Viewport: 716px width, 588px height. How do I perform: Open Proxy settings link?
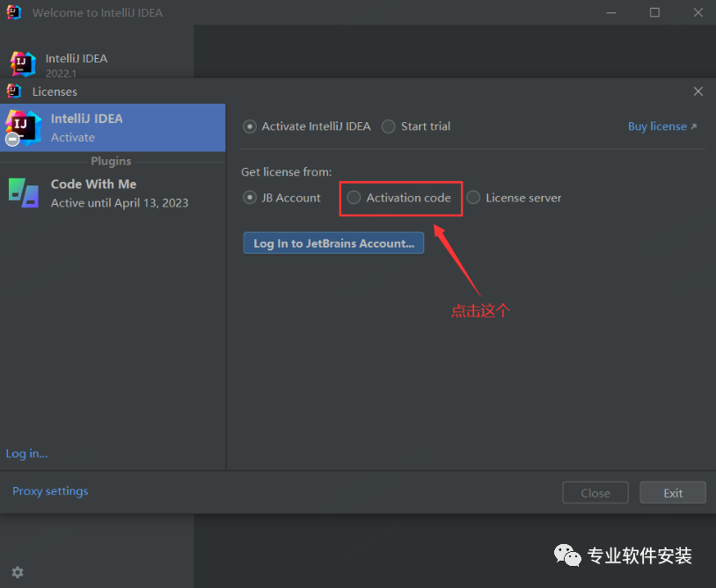point(50,491)
